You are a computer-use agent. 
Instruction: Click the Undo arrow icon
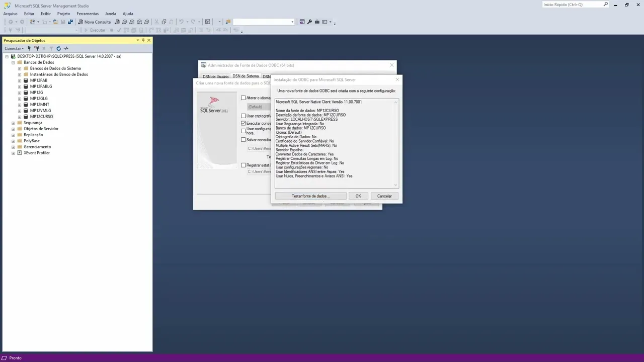click(181, 22)
